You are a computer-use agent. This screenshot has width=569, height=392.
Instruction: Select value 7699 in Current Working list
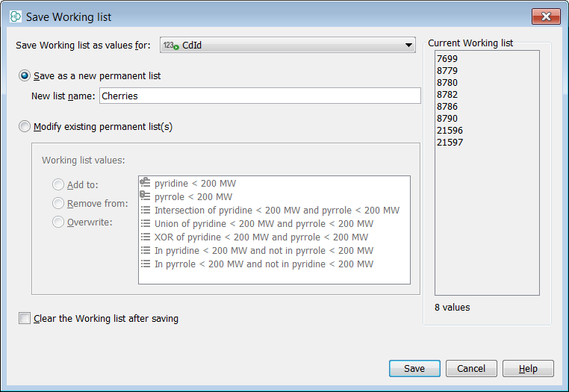(447, 58)
